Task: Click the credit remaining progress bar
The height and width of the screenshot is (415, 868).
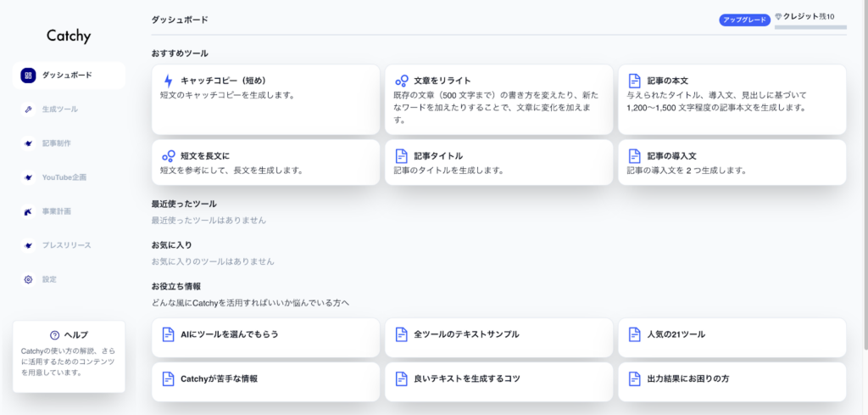Action: click(810, 27)
